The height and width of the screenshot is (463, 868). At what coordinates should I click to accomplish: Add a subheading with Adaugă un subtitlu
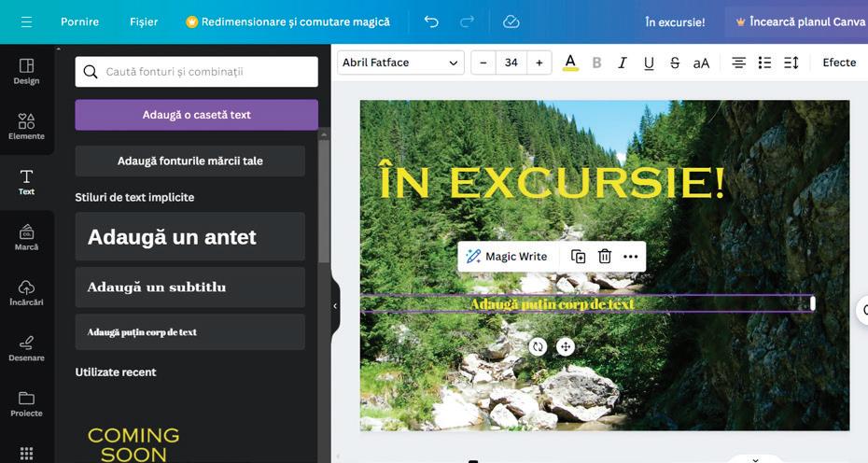pyautogui.click(x=189, y=287)
